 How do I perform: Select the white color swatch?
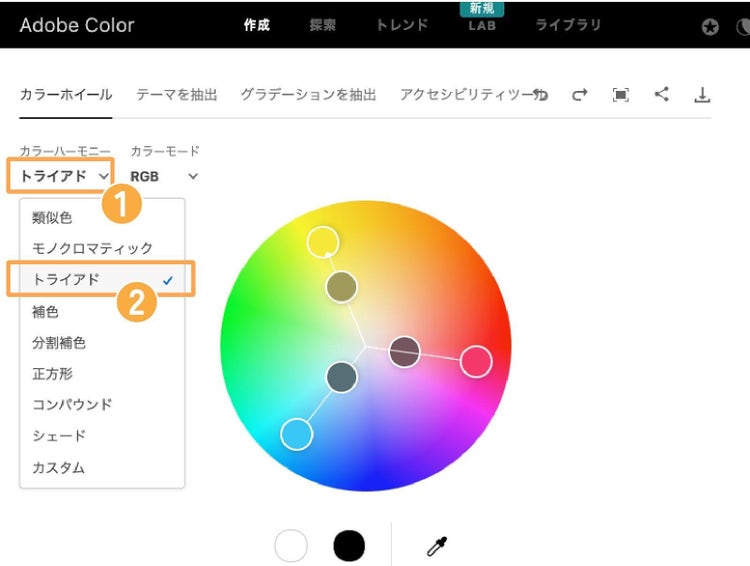tap(291, 546)
